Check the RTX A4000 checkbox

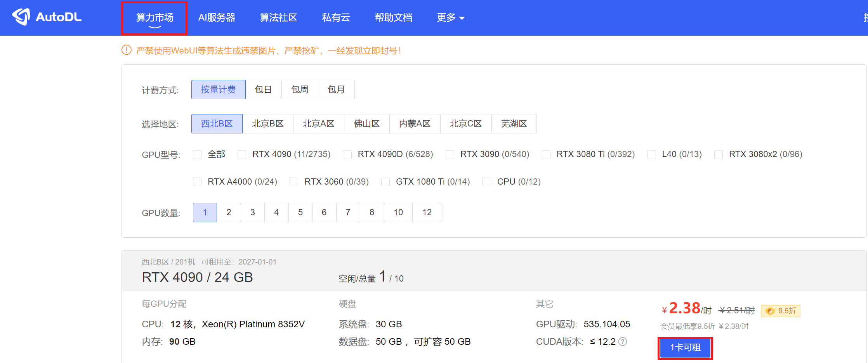point(197,182)
